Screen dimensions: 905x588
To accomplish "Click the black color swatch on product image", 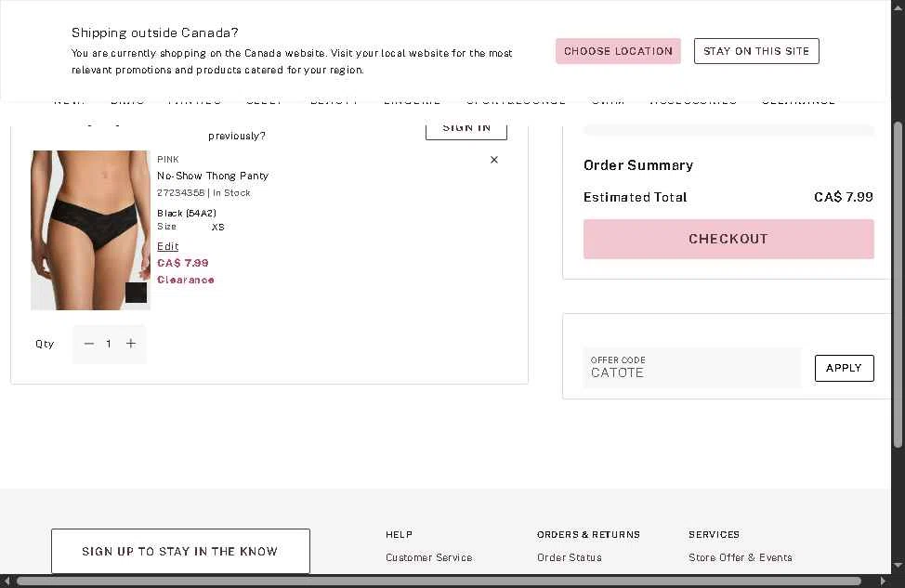I will 137,293.
